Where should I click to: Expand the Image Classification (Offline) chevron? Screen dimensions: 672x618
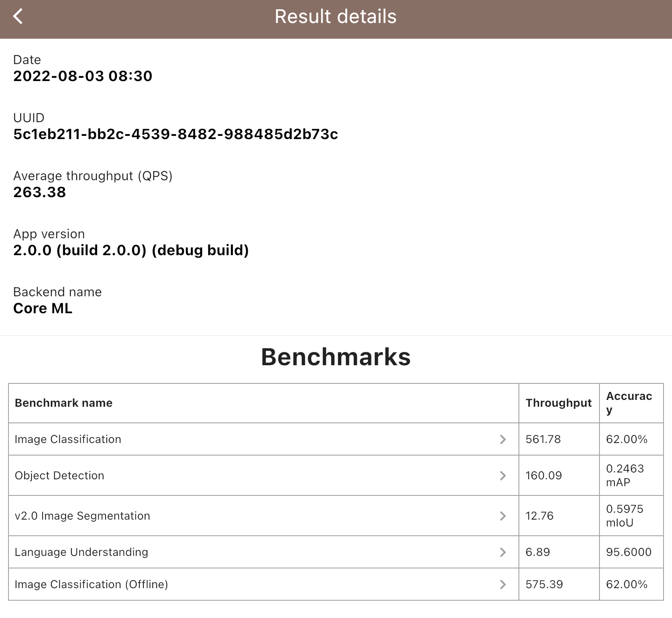pos(503,584)
